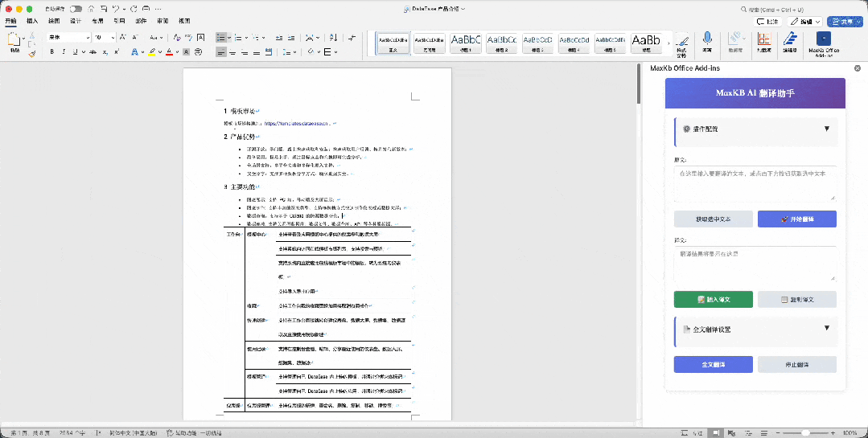Pick the yellow text highlight color
This screenshot has height=438, width=868.
coord(152,52)
